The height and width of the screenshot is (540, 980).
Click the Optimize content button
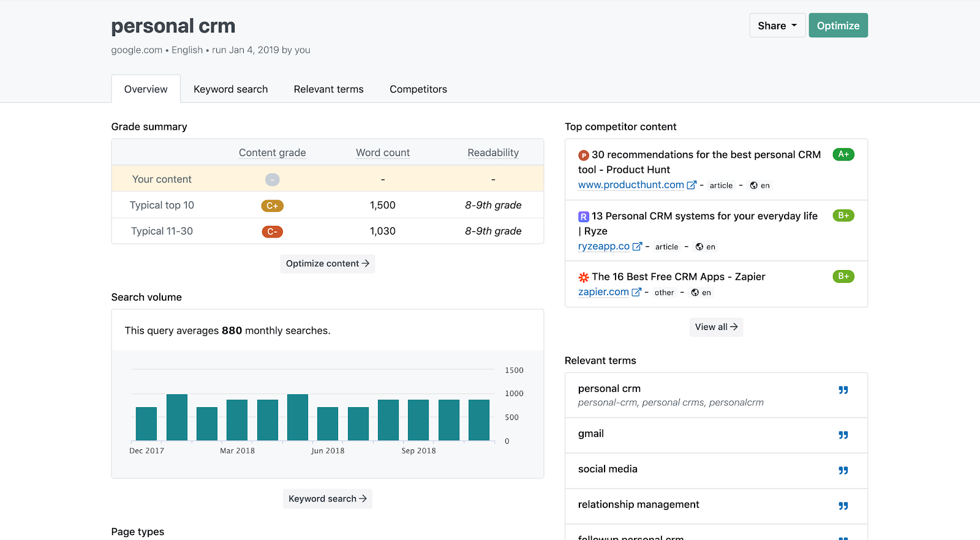pyautogui.click(x=328, y=264)
